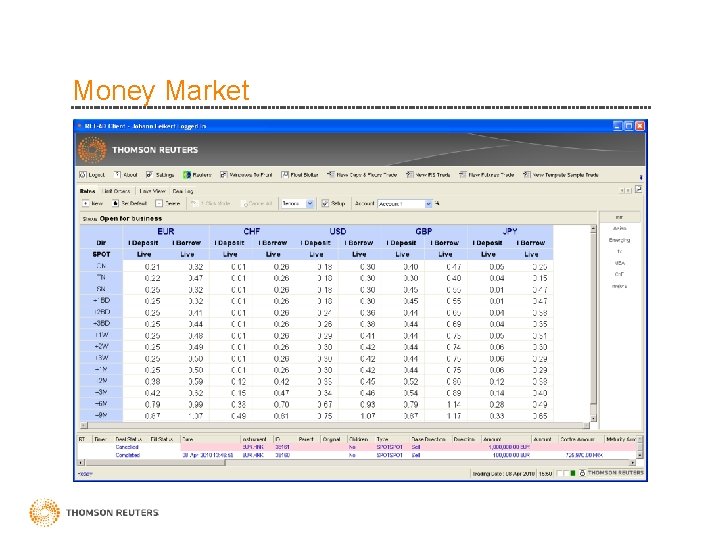Select the +1BD tenor row label
This screenshot has width=720, height=540.
(x=101, y=301)
